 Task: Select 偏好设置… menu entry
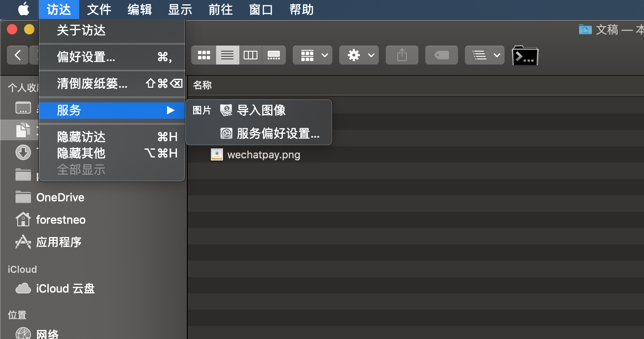coord(112,57)
